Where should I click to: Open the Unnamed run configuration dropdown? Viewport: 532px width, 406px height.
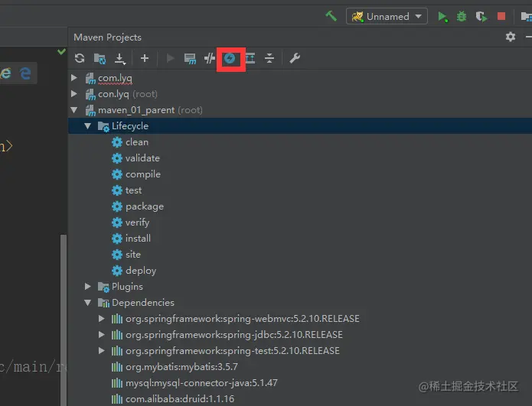point(387,16)
